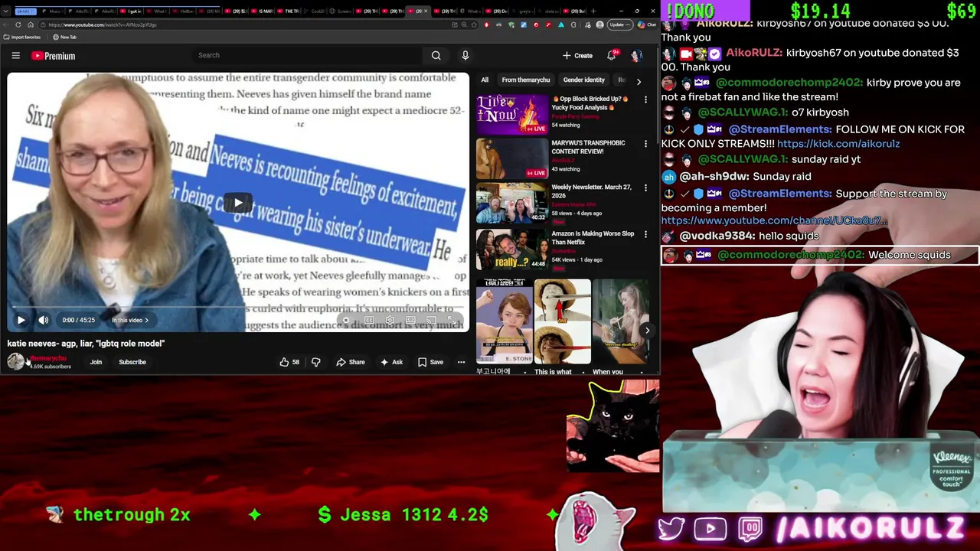Open the browser profile icon in toolbar
The height and width of the screenshot is (551, 980).
click(x=599, y=24)
